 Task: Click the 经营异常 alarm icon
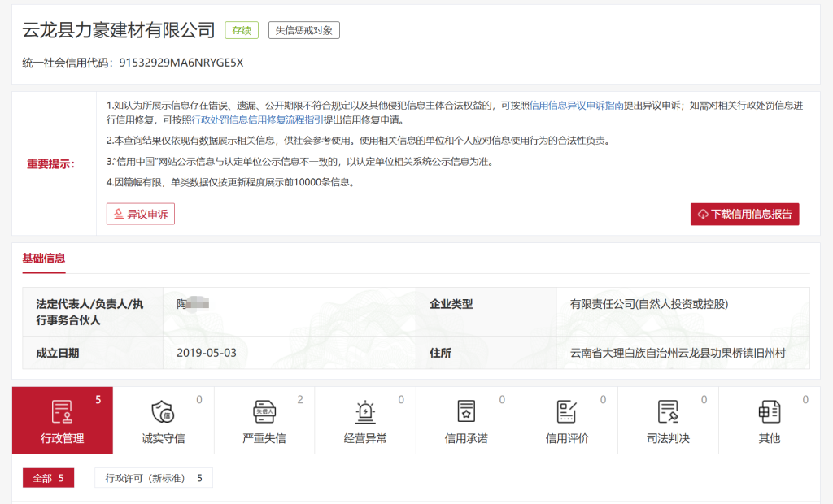click(x=364, y=414)
